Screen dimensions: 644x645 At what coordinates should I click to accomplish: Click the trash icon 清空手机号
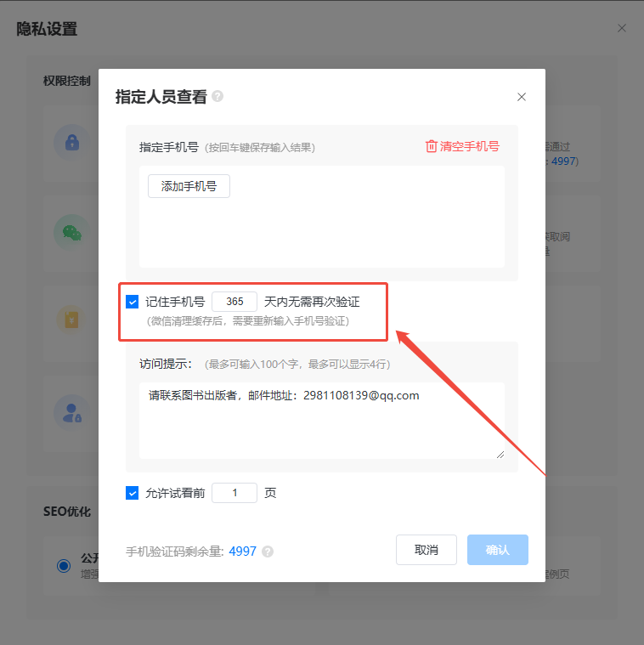431,146
